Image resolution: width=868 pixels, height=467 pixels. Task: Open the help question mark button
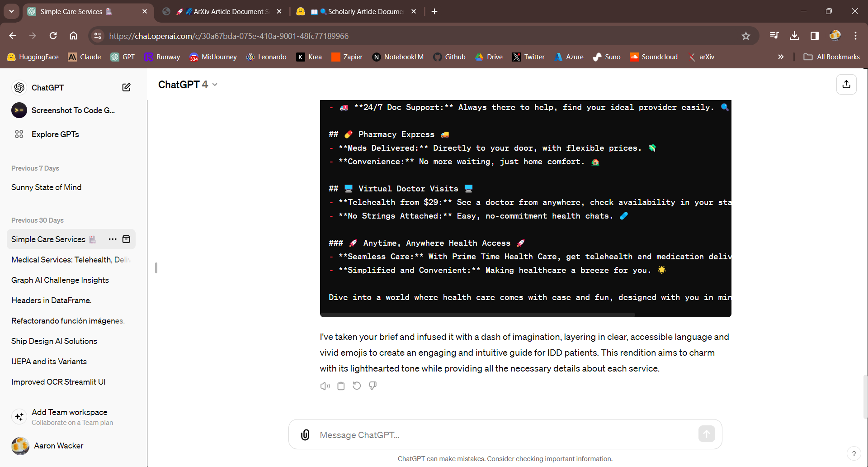[854, 453]
